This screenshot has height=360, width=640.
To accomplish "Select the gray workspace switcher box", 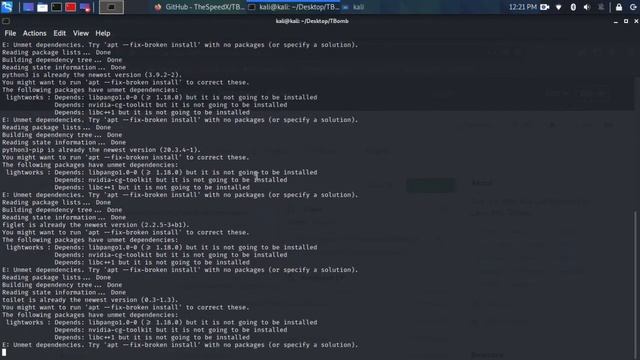I will tap(111, 7).
